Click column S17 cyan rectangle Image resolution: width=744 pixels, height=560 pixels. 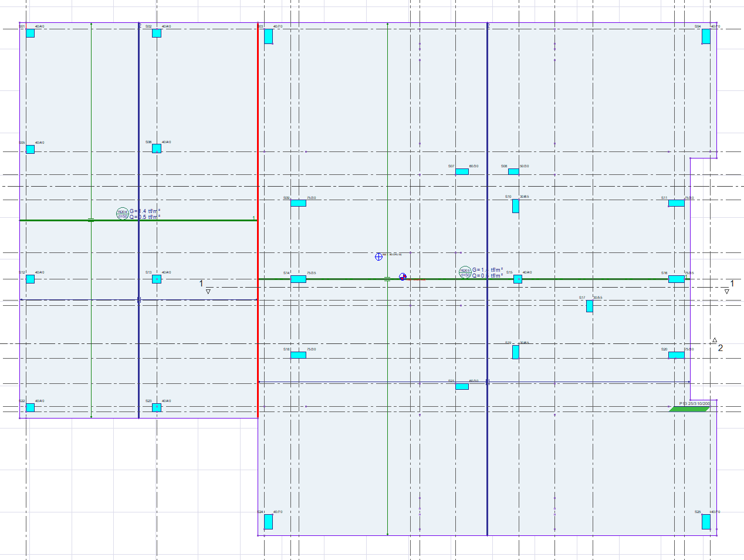click(x=589, y=306)
